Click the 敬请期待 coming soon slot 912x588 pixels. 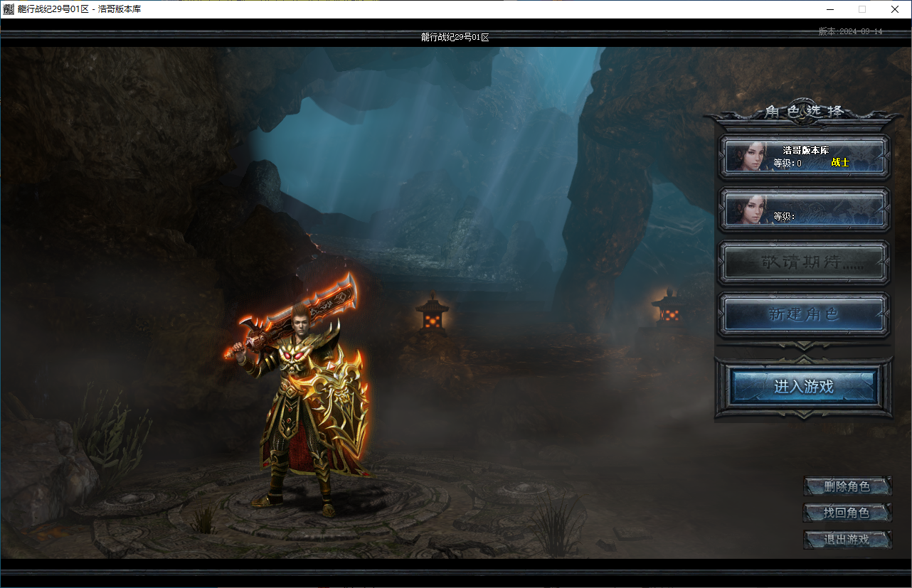[x=804, y=262]
